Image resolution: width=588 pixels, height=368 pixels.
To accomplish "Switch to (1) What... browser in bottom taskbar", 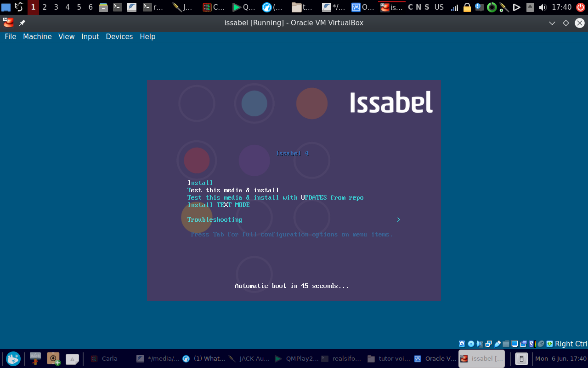I will tap(204, 358).
